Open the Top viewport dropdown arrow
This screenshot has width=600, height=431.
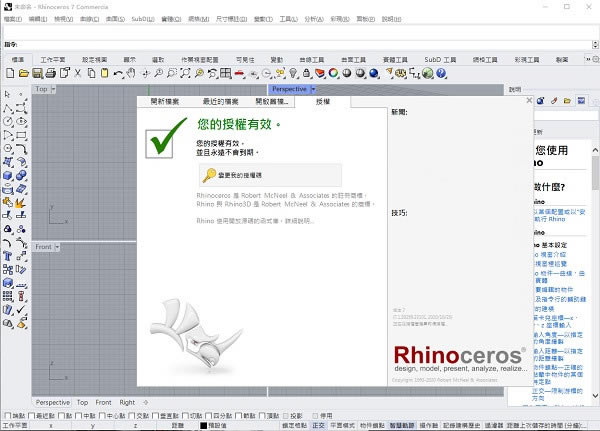pyautogui.click(x=53, y=89)
